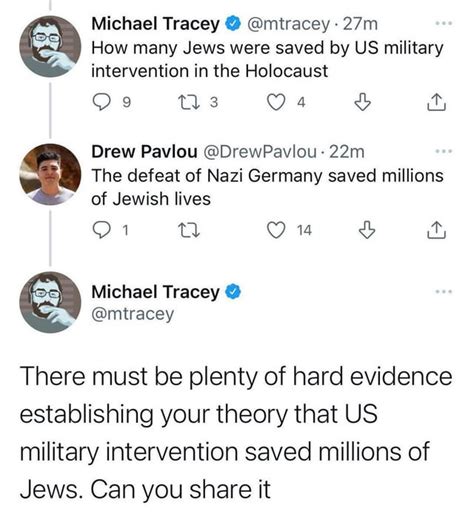Viewport: 474px width, 519px height.
Task: Retweet Drew Pavlou's tweet
Action: pyautogui.click(x=189, y=230)
